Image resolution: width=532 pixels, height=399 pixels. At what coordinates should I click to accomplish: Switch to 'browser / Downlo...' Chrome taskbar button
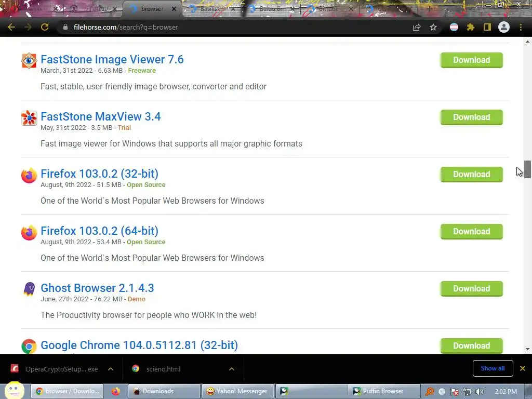[67, 391]
